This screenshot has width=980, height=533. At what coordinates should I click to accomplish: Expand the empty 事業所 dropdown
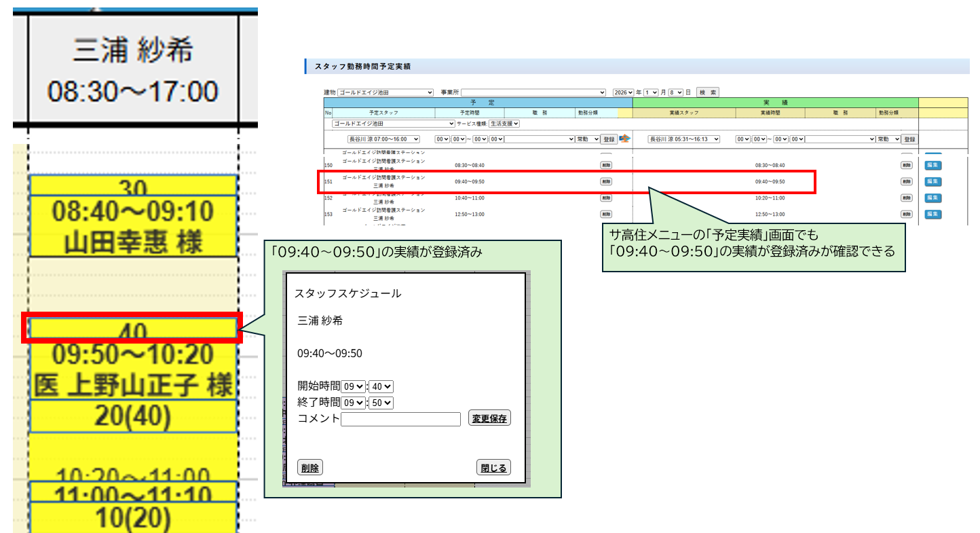coord(533,92)
